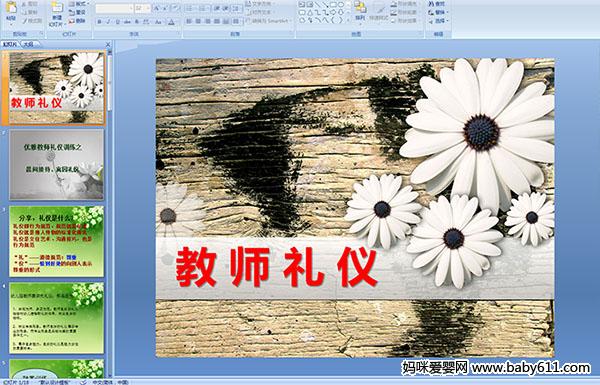
Task: Click the Delete slide icon
Action: [x=77, y=21]
